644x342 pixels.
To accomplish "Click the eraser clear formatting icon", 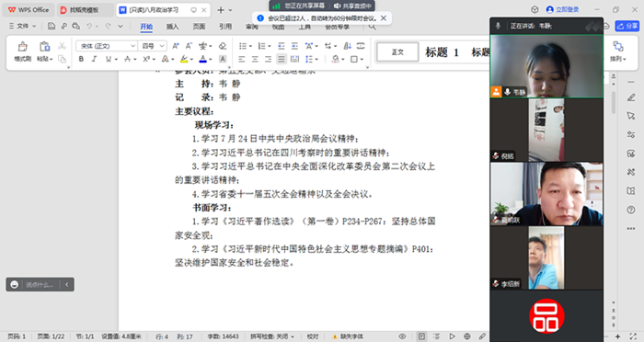I will pyautogui.click(x=223, y=46).
